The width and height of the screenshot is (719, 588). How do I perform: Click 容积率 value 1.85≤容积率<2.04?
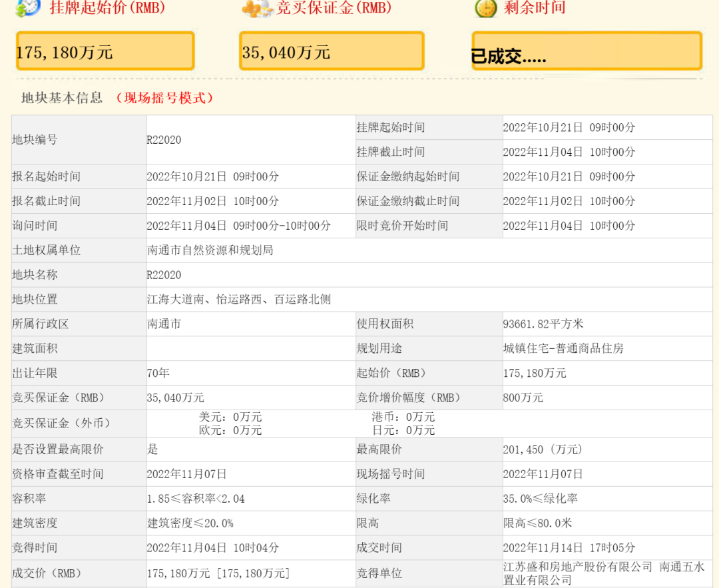click(196, 499)
